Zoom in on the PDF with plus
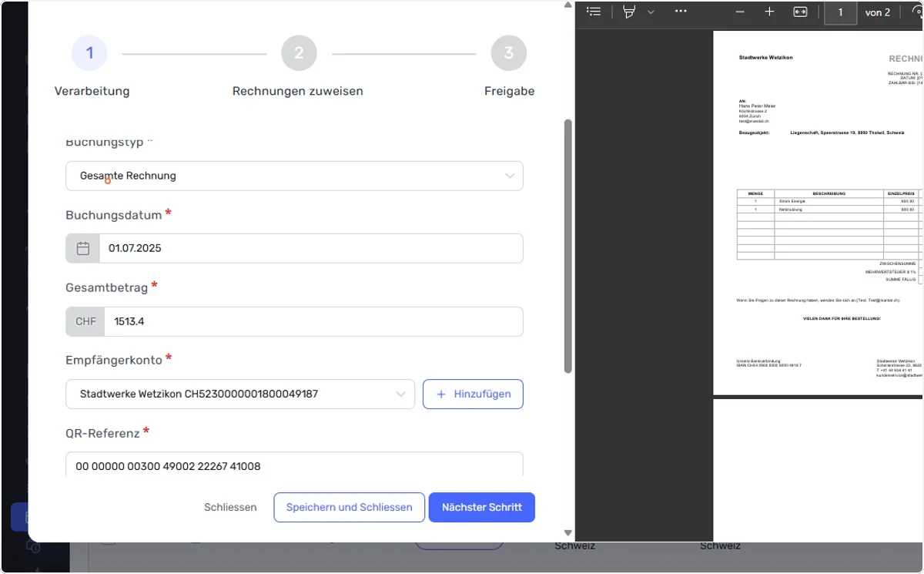 pos(769,12)
